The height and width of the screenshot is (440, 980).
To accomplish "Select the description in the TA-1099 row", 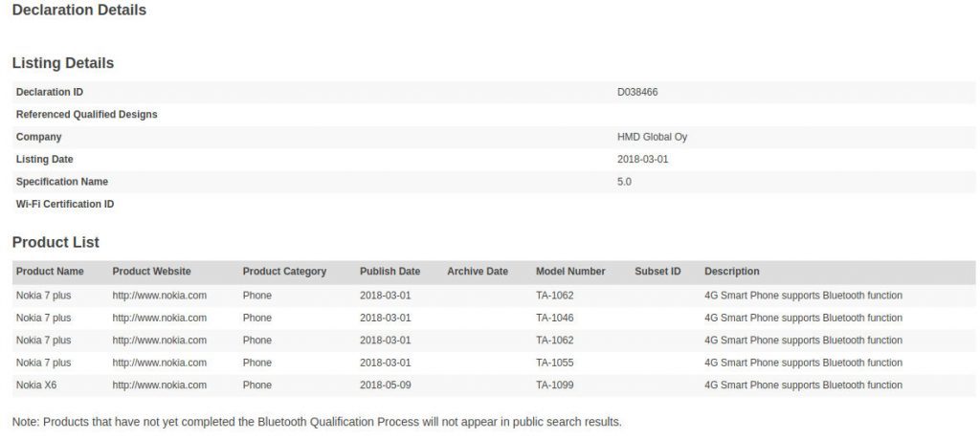I will pyautogui.click(x=803, y=385).
